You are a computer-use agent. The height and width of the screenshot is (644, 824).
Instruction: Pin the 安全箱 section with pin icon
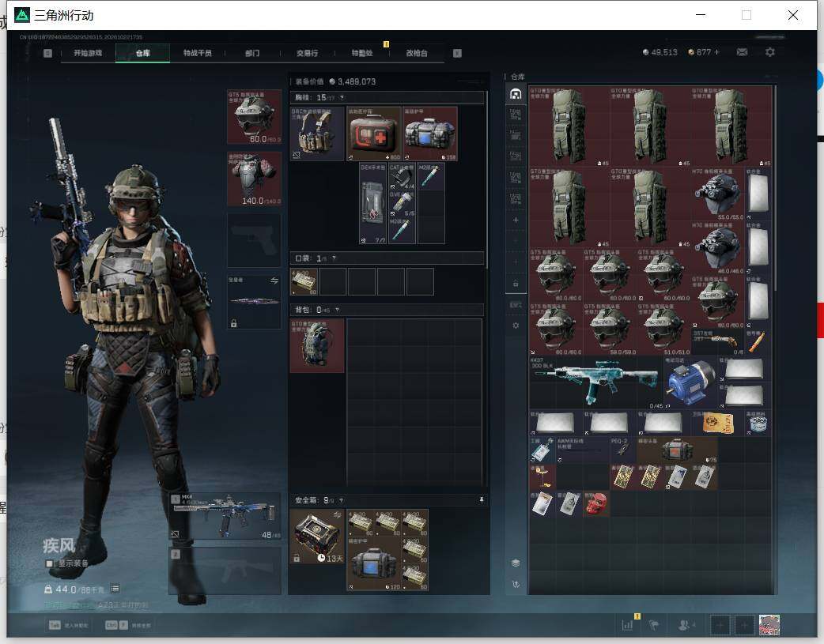[482, 500]
